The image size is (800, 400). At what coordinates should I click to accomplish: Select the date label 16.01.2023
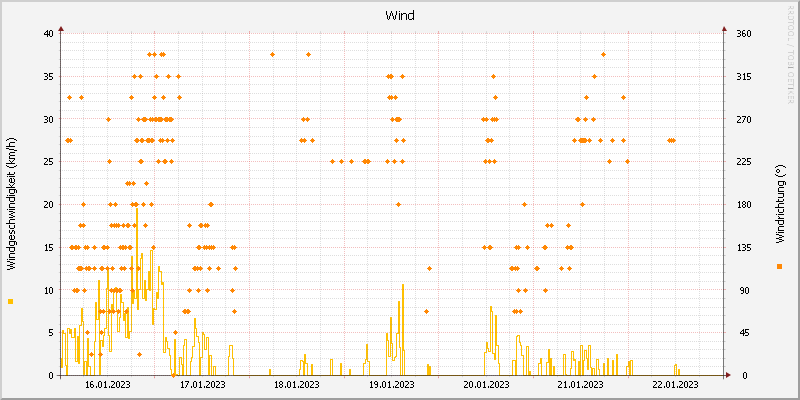tap(108, 384)
